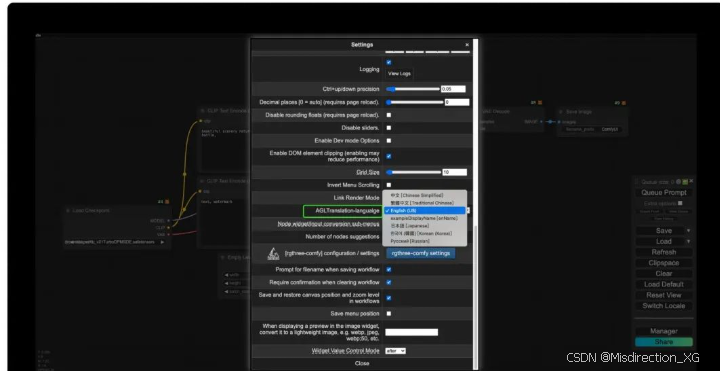Adjust Grid Size slider
Screen dimensions: 720x371
click(413, 172)
